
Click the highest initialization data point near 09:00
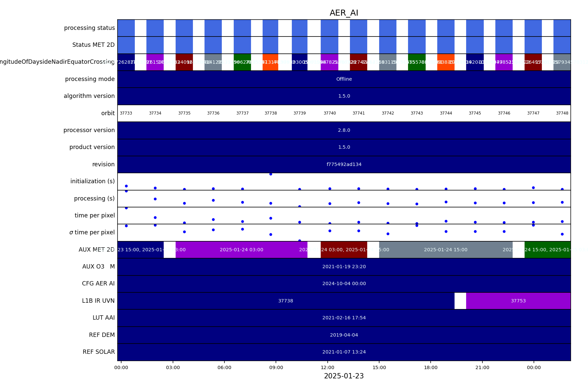coord(271,174)
